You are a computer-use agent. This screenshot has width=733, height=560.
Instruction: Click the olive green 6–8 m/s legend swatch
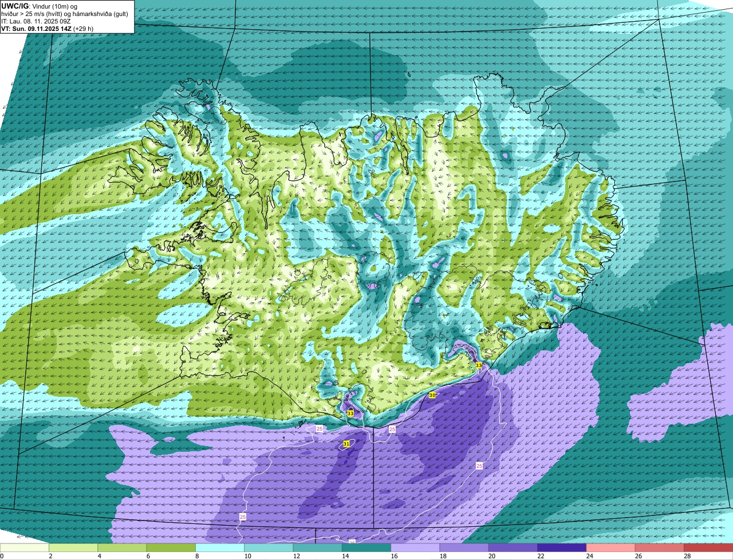tap(171, 547)
